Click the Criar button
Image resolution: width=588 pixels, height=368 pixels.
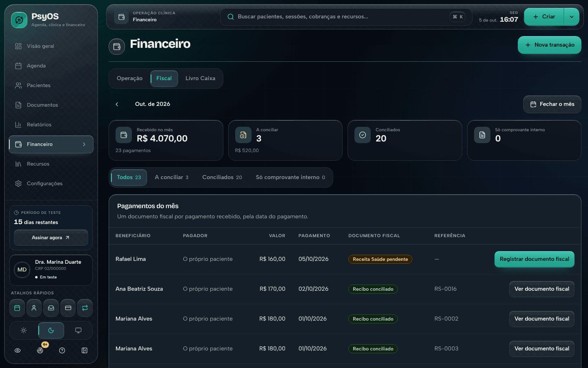point(544,17)
